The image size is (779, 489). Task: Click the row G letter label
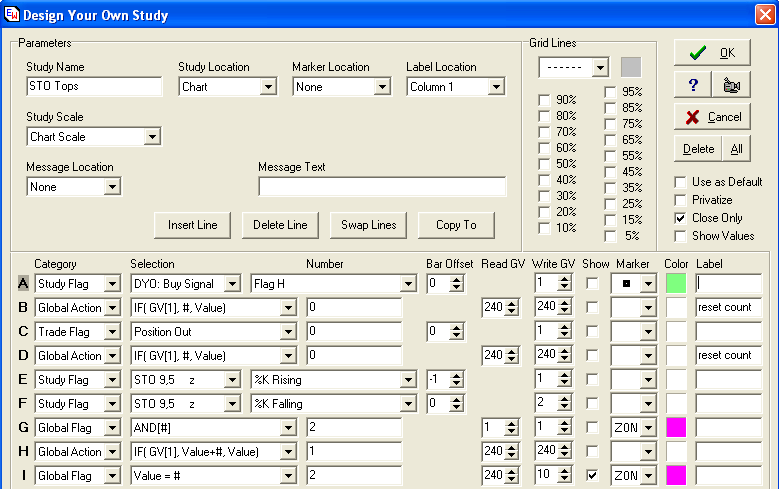[22, 427]
